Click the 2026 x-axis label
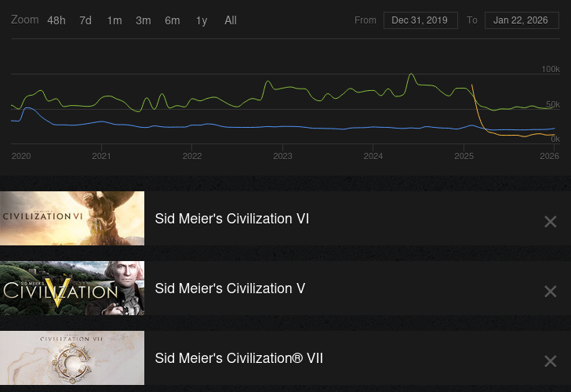The image size is (571, 392). (550, 156)
